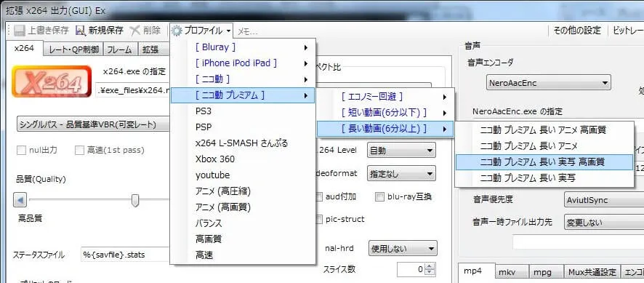Select the Xbox 360 profile
This screenshot has height=283, width=644.
tap(243, 159)
